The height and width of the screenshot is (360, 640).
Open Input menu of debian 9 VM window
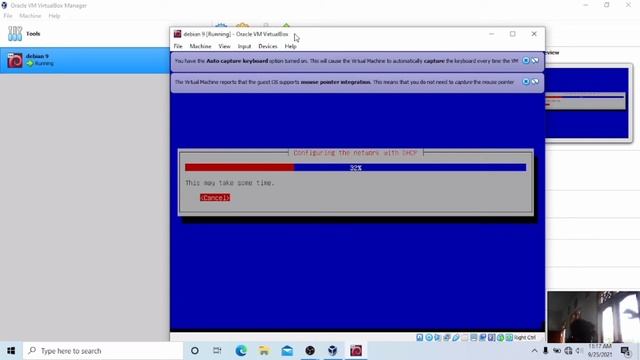pos(244,46)
